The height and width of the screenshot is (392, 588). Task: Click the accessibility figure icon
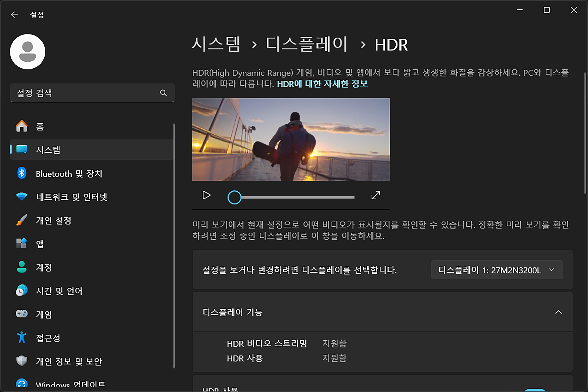pyautogui.click(x=22, y=337)
